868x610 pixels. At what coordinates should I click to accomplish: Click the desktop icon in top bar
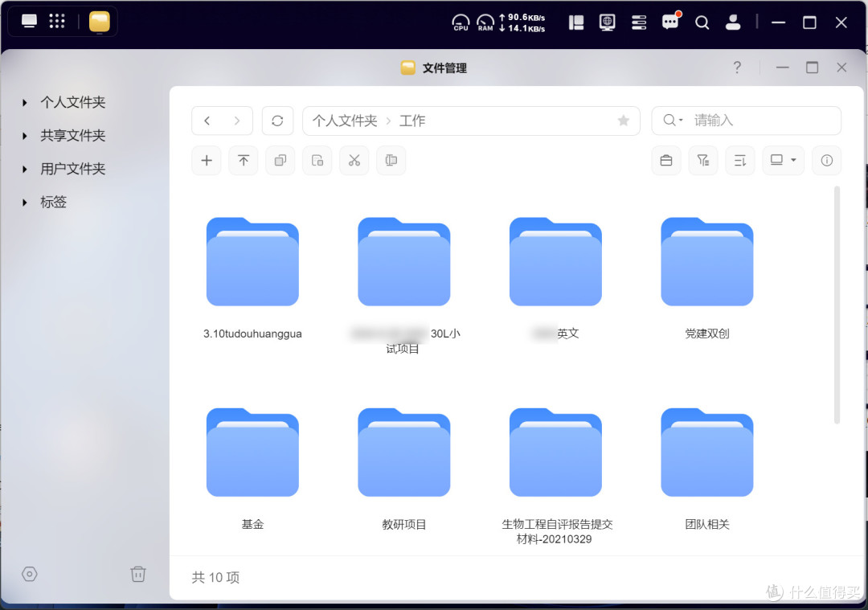[x=30, y=21]
